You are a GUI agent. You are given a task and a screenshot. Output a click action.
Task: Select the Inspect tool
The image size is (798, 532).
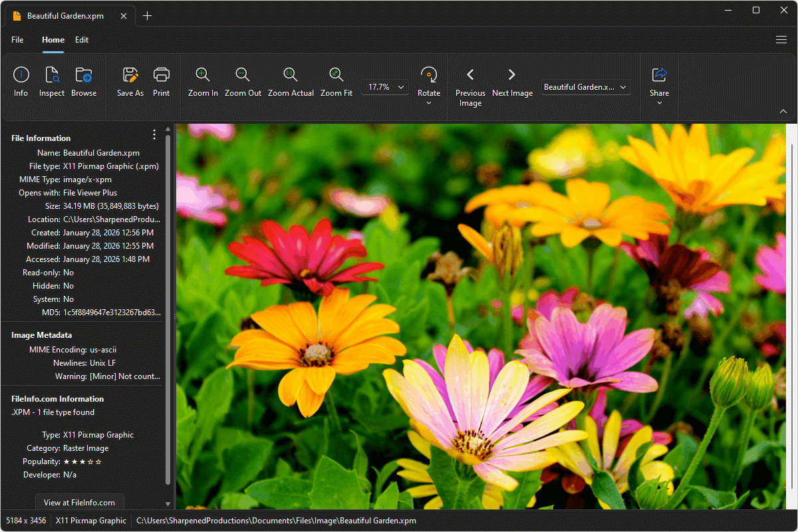click(x=51, y=81)
